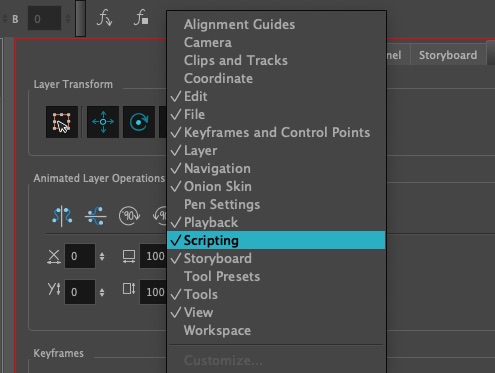This screenshot has width=495, height=373.
Task: Click the vertical scale 100 field
Action: point(153,292)
